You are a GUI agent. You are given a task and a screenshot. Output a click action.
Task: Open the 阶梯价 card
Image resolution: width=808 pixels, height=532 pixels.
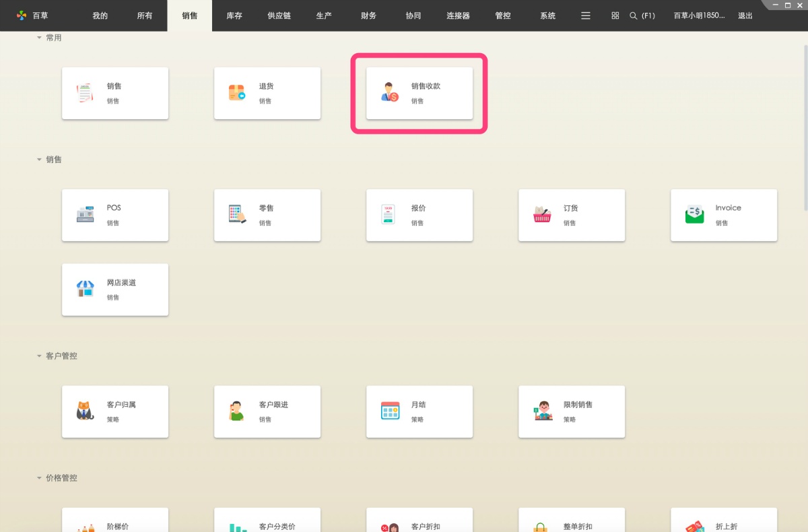[x=115, y=520]
